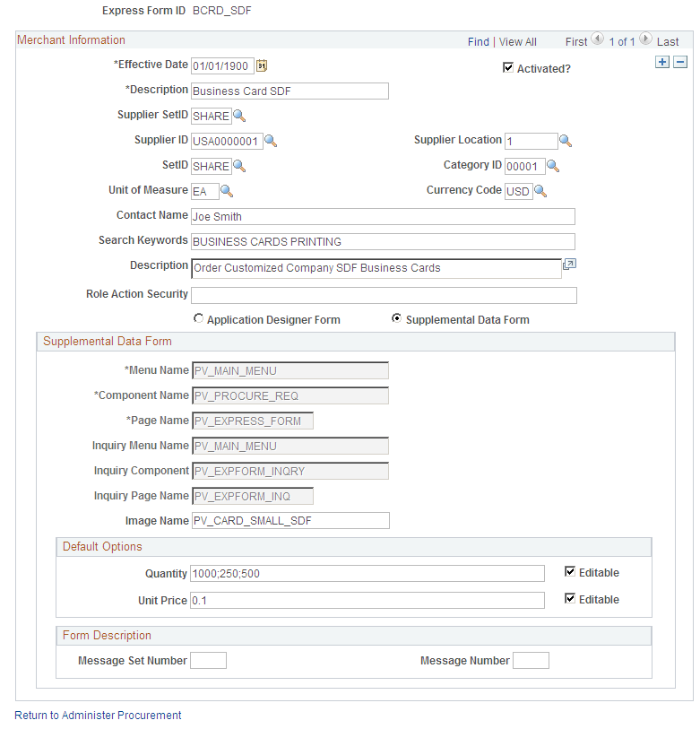Follow Return to Administer Procurement link
The height and width of the screenshot is (729, 700).
tap(97, 715)
